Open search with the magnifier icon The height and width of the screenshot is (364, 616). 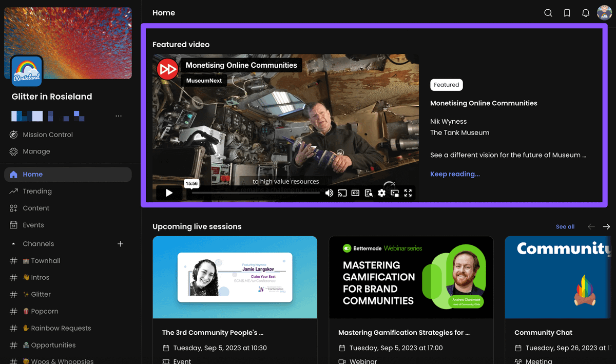pyautogui.click(x=548, y=13)
